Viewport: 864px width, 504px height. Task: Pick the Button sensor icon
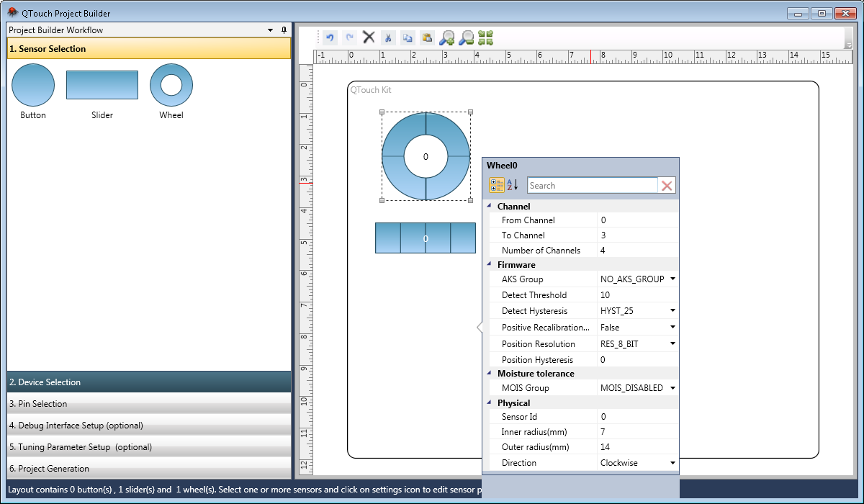coord(33,85)
